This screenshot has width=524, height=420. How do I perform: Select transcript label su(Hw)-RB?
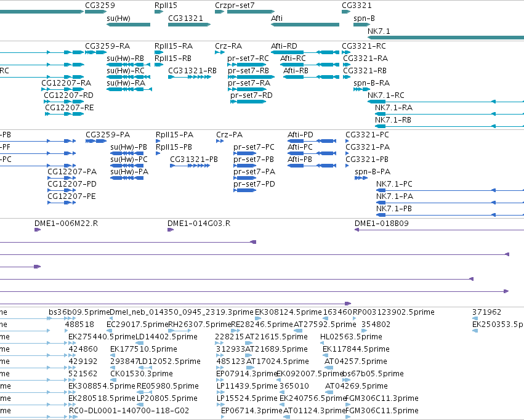point(126,59)
